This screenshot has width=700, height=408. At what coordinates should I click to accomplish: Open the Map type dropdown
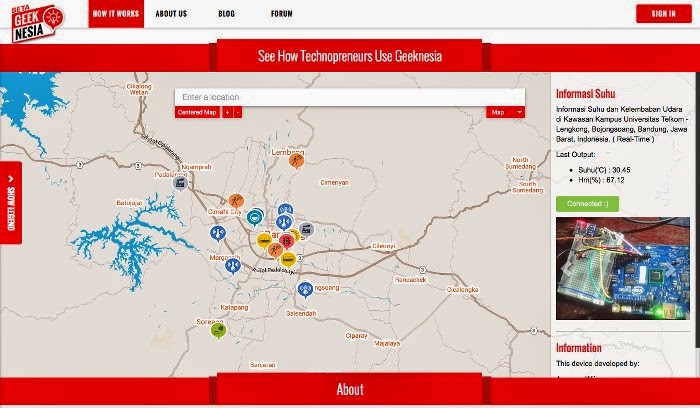point(505,112)
